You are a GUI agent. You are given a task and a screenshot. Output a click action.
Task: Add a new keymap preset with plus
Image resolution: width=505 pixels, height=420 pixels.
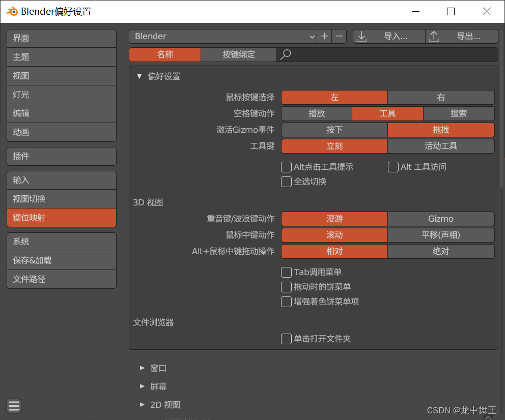point(325,36)
